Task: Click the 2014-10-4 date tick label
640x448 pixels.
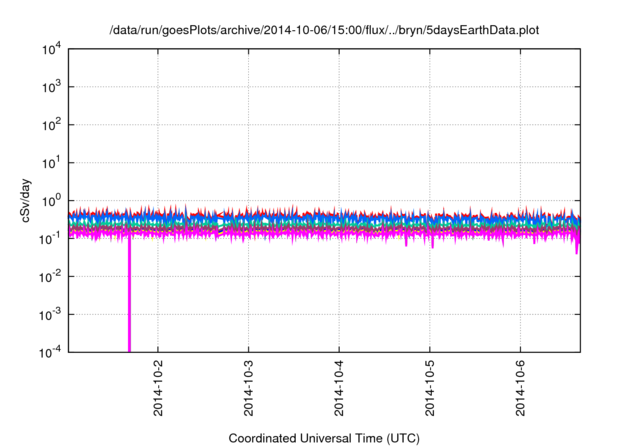Action: (339, 388)
